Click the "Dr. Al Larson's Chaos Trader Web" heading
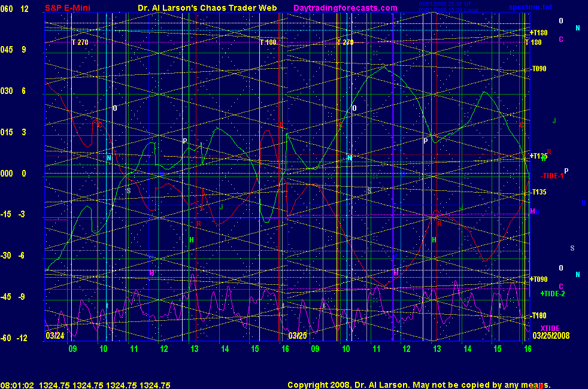588x389 pixels. click(207, 8)
